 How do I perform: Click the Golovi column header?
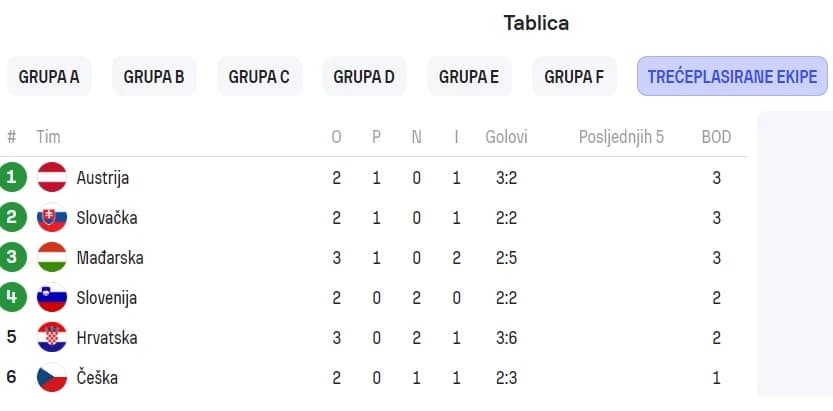(x=506, y=137)
